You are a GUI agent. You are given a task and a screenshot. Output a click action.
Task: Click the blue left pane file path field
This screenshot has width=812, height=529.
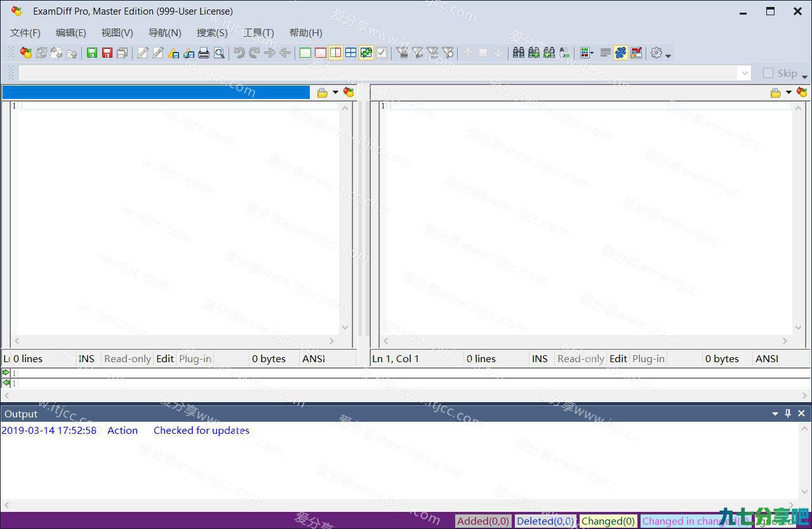[x=156, y=93]
